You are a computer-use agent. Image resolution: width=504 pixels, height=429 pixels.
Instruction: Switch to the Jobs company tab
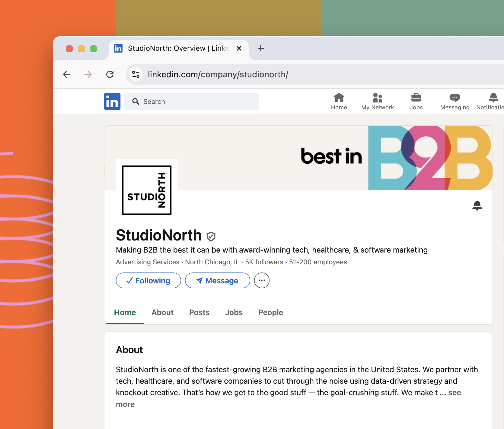(x=234, y=312)
